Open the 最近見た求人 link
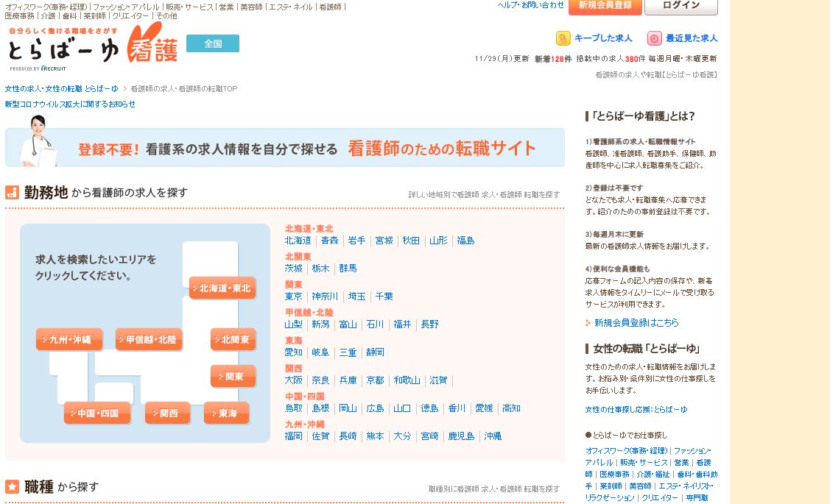 coord(692,38)
